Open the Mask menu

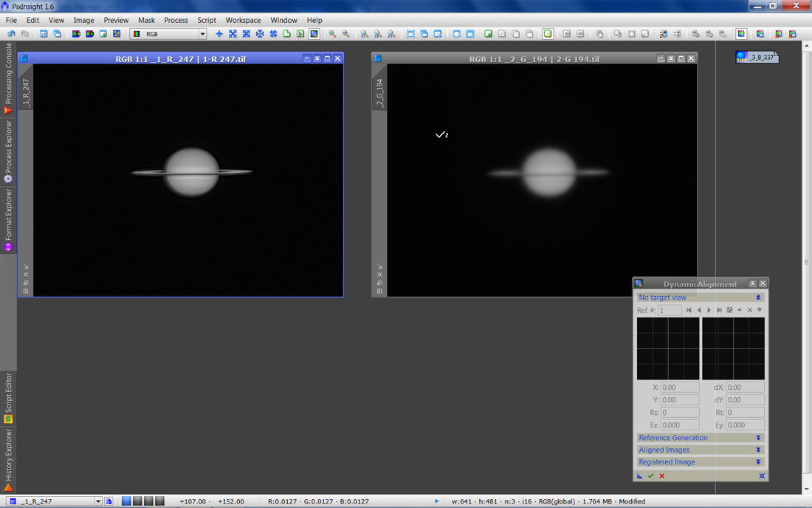click(x=146, y=20)
